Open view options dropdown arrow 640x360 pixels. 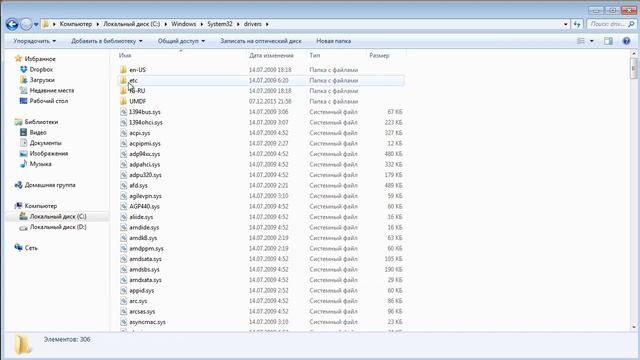(x=592, y=41)
